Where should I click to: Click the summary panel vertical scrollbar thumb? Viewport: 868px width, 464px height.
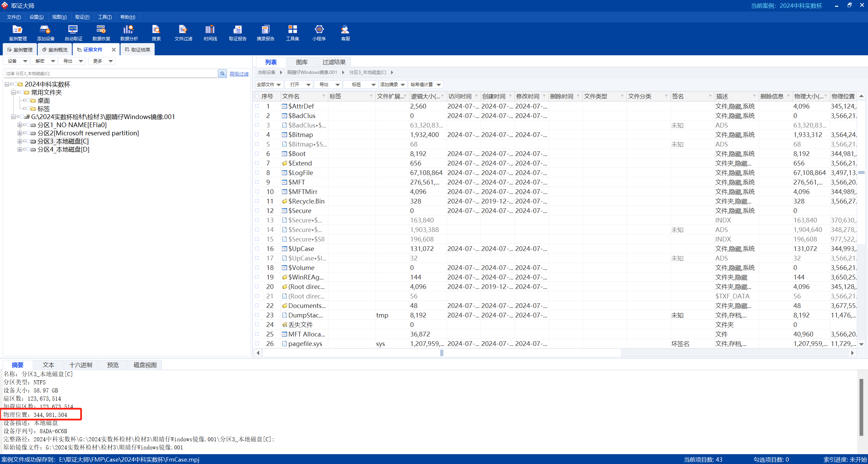[x=861, y=407]
